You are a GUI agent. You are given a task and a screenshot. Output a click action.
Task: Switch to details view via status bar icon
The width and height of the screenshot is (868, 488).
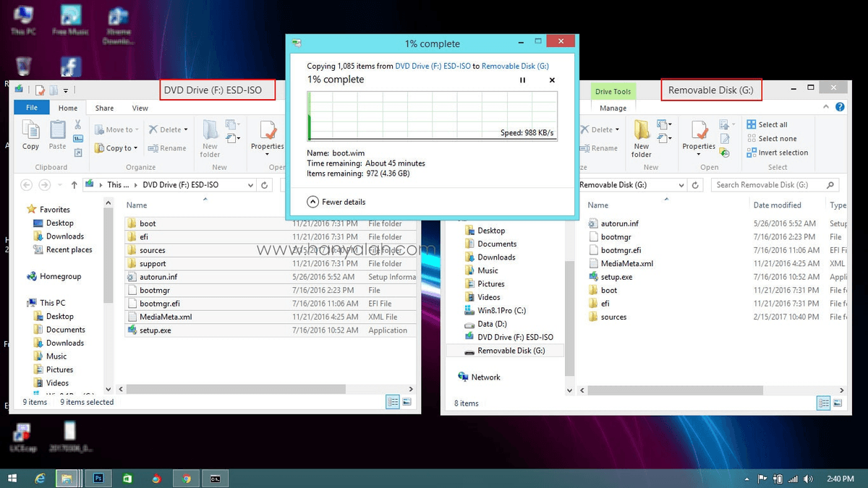click(391, 401)
